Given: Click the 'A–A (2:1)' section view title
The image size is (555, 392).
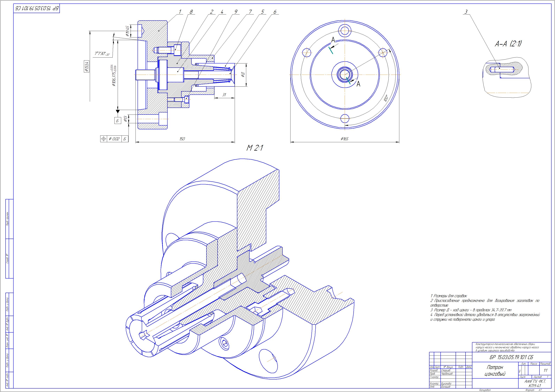Looking at the screenshot, I should coord(508,44).
